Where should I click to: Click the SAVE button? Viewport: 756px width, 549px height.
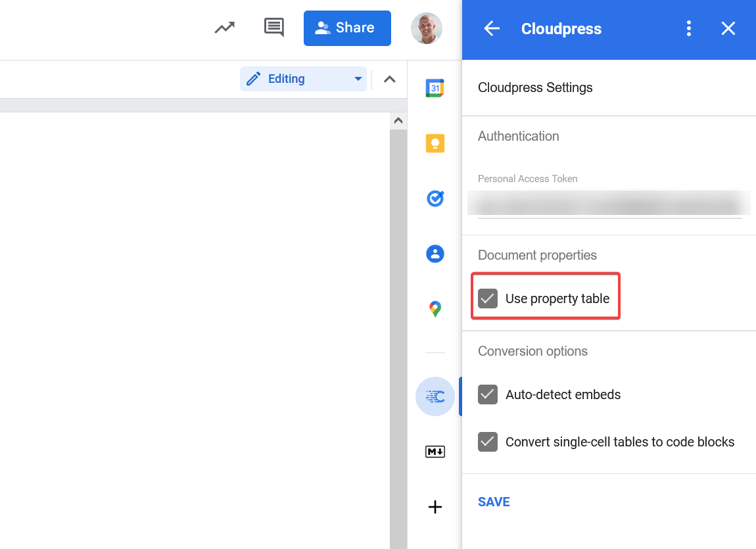494,502
